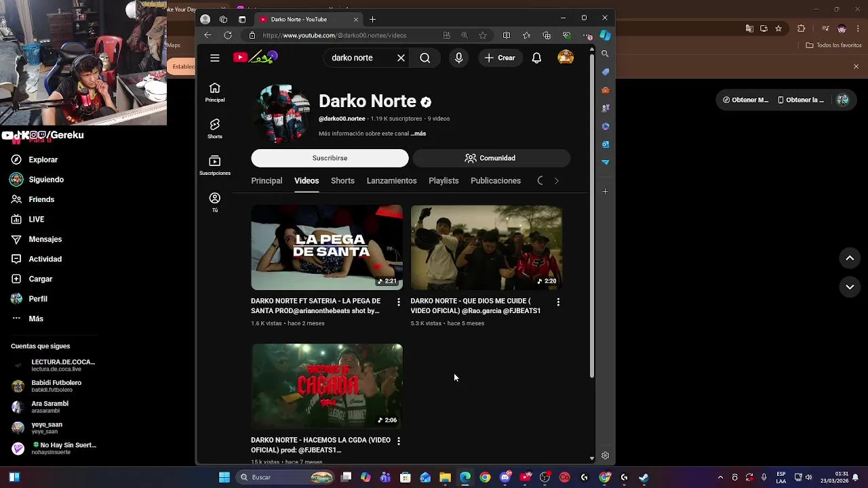
Task: Open new tab in Edge
Action: coord(372,19)
